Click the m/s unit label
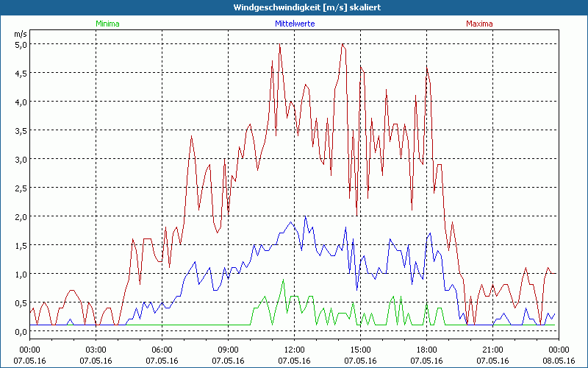Screen dimensions: 588x368 [x=20, y=34]
